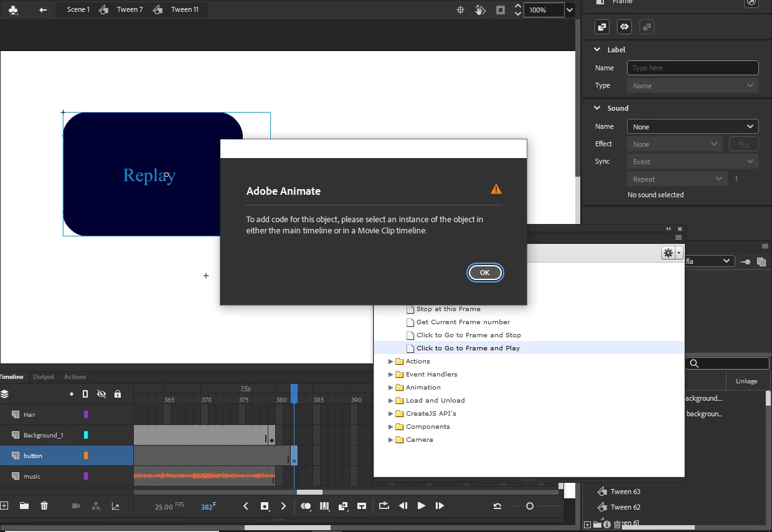Screen dimensions: 772x532
Task: Toggle Clip content outside stage icon
Action: coord(501,10)
